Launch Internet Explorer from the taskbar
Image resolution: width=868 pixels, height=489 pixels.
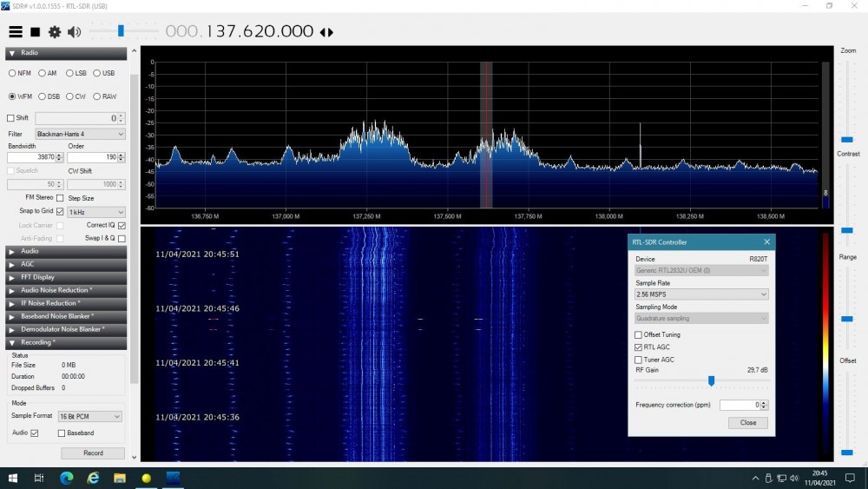click(x=93, y=478)
